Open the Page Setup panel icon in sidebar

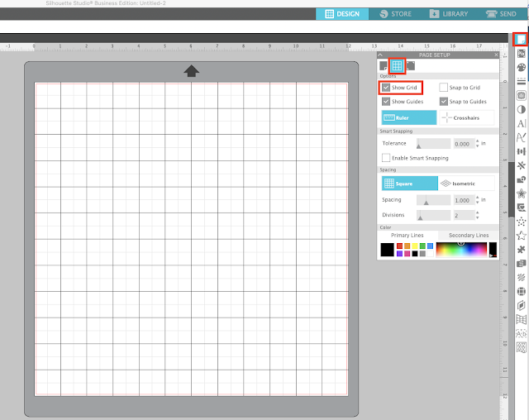(521, 40)
